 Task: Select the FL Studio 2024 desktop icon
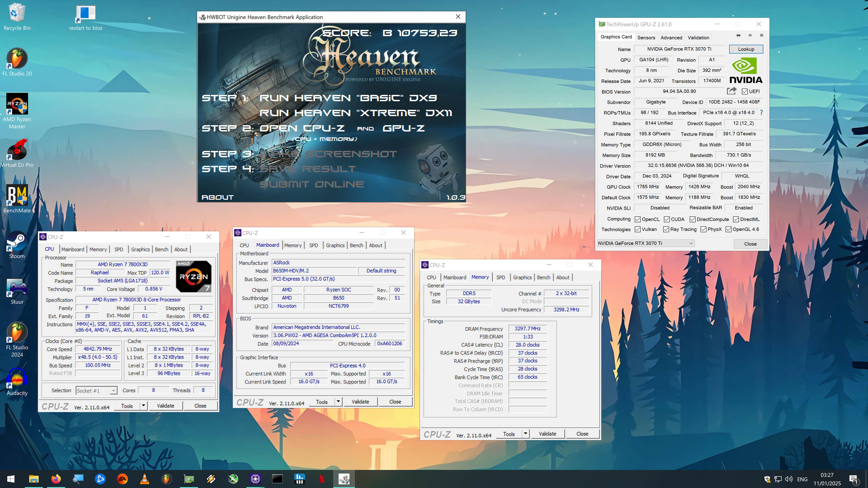point(17,340)
